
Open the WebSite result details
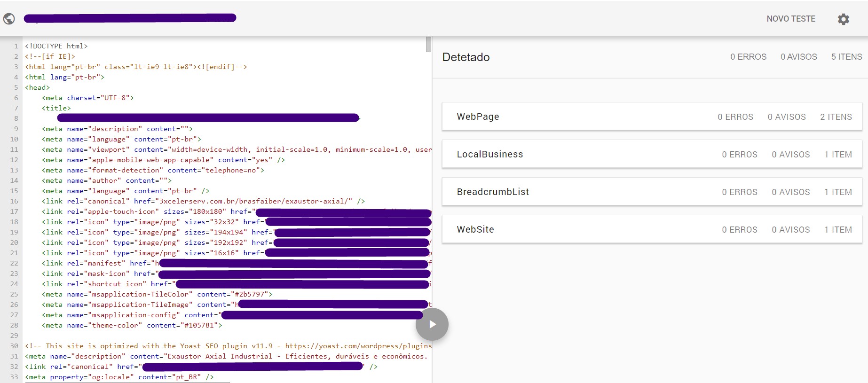(x=651, y=229)
